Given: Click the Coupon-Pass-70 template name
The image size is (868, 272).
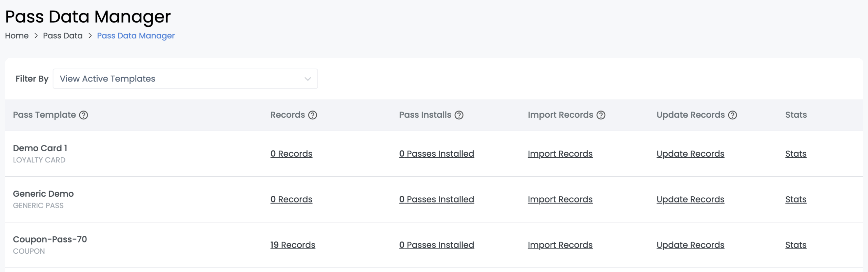Looking at the screenshot, I should pos(50,239).
